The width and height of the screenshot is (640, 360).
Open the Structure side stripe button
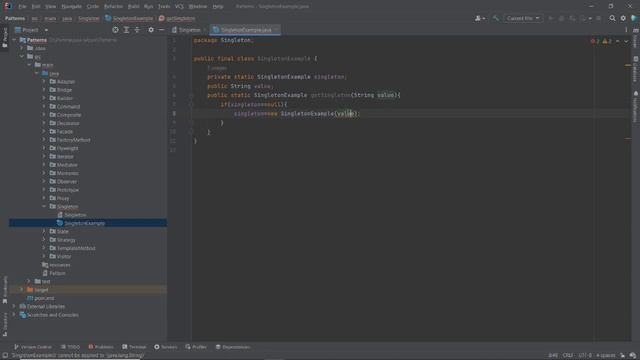(x=4, y=324)
